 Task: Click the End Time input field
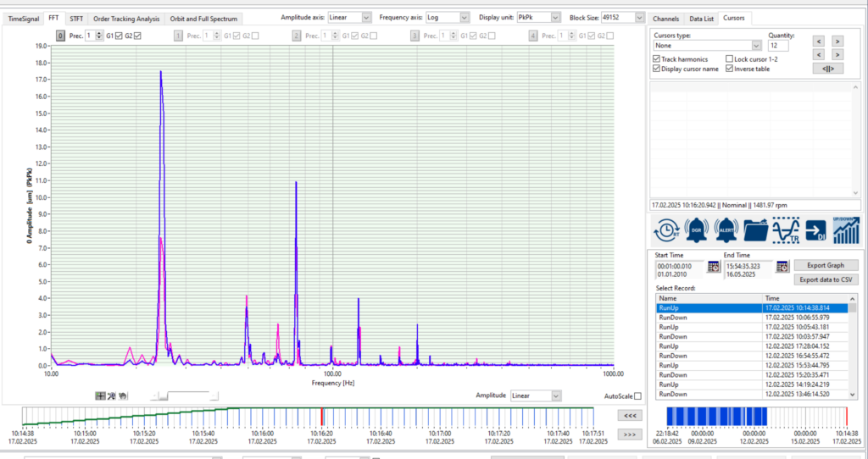click(749, 270)
